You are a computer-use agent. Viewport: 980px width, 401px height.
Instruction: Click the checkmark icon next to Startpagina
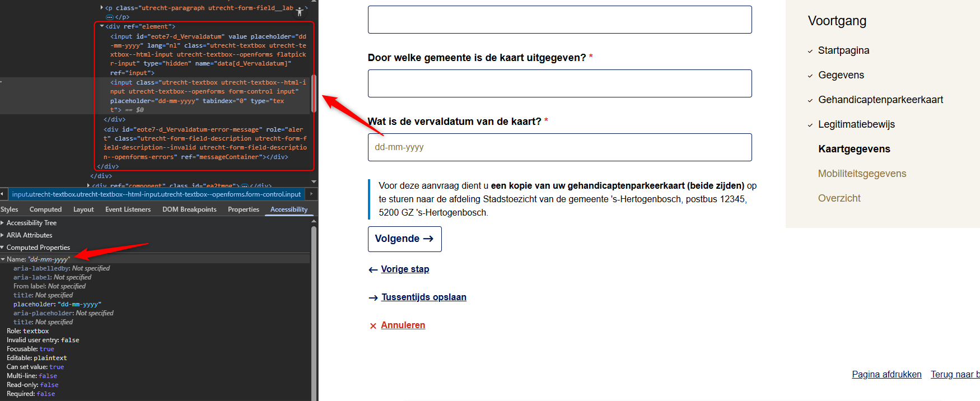coord(810,51)
